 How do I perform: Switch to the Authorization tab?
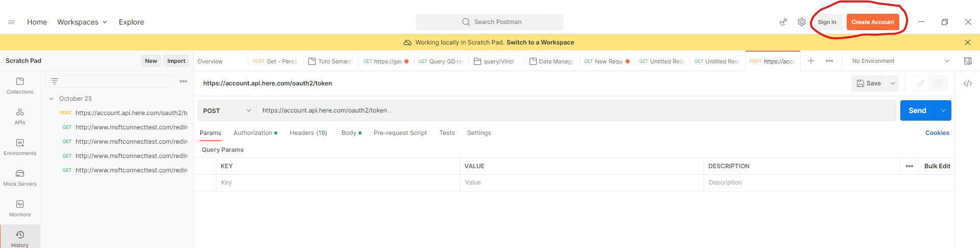pyautogui.click(x=255, y=133)
